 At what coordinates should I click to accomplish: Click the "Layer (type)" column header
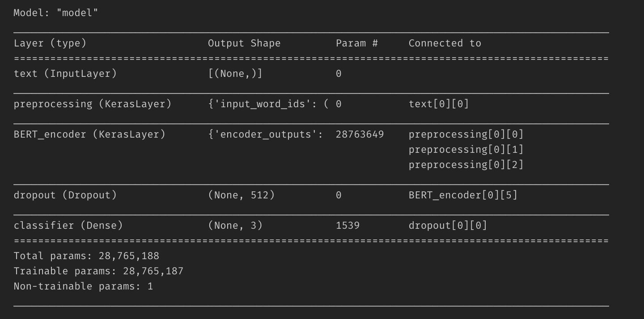(x=50, y=43)
